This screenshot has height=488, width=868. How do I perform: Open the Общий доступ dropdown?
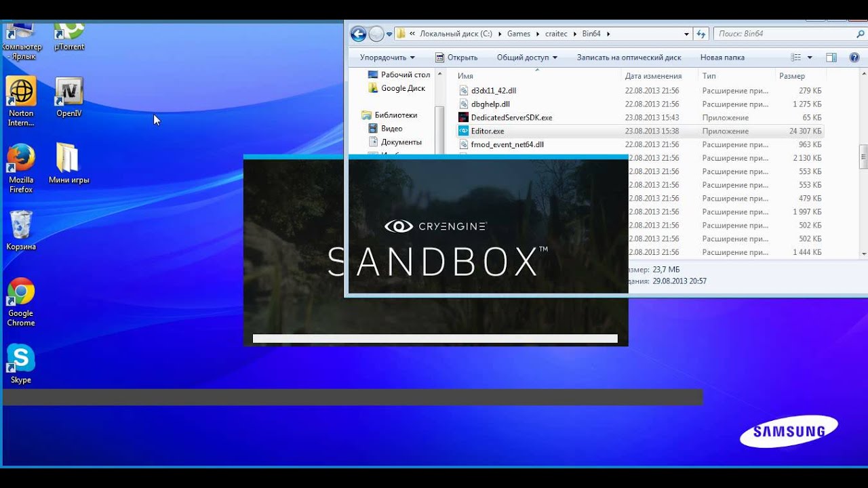pyautogui.click(x=527, y=58)
